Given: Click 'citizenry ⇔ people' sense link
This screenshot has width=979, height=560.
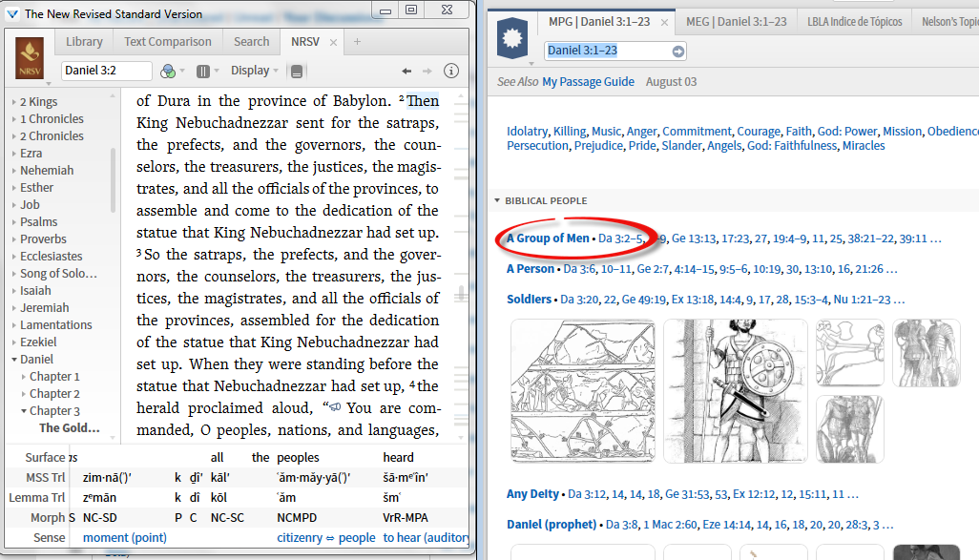Looking at the screenshot, I should click(x=326, y=537).
